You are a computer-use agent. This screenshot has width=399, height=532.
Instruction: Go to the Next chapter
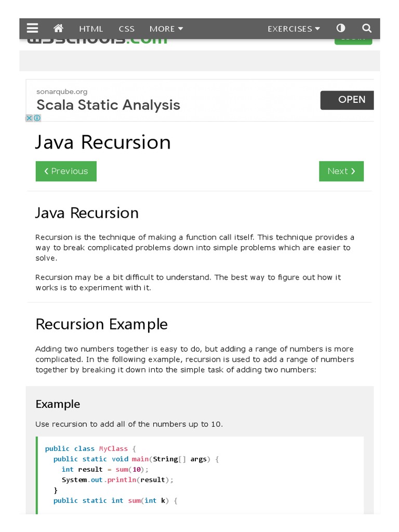(x=341, y=171)
